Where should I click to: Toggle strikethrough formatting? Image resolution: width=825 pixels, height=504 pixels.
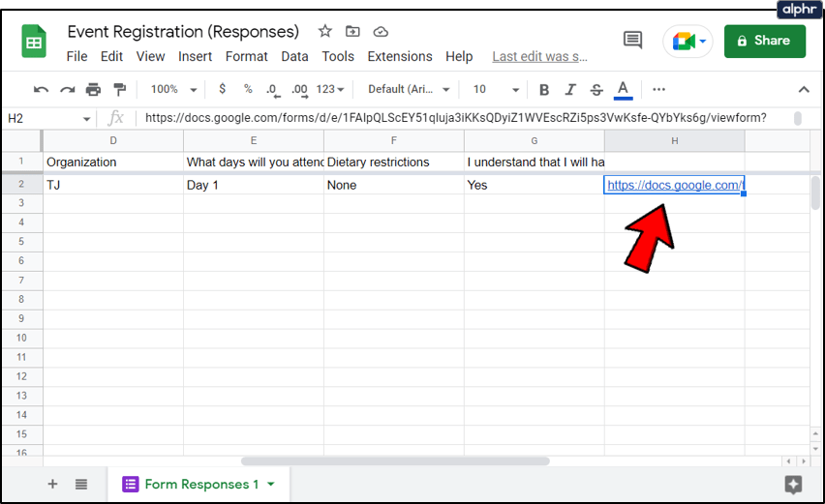(596, 90)
